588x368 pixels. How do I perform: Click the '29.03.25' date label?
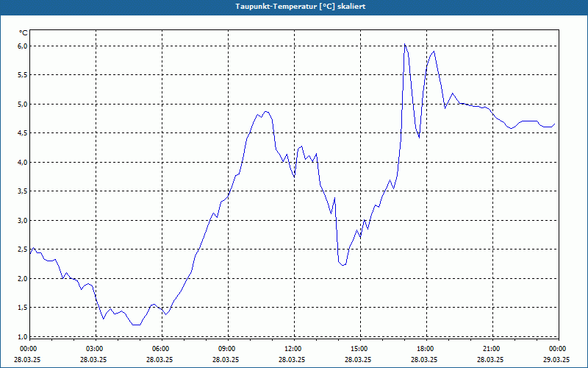(556, 359)
